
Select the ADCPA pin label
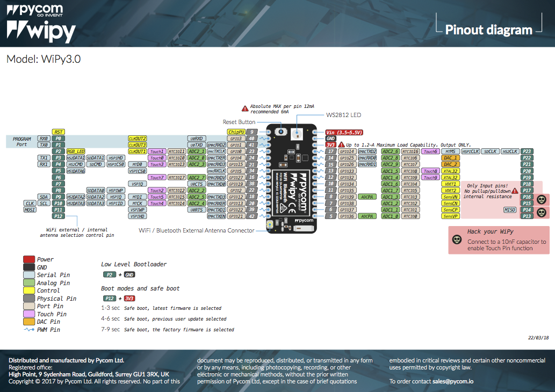368,197
